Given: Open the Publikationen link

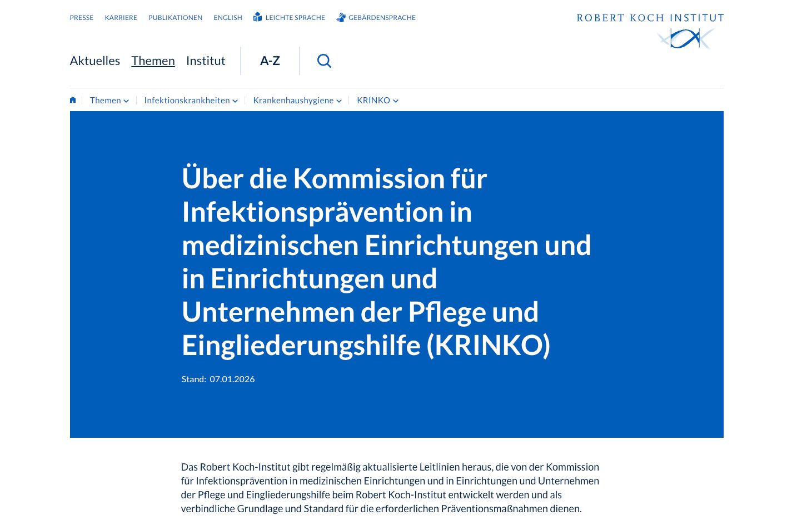Looking at the screenshot, I should (176, 18).
